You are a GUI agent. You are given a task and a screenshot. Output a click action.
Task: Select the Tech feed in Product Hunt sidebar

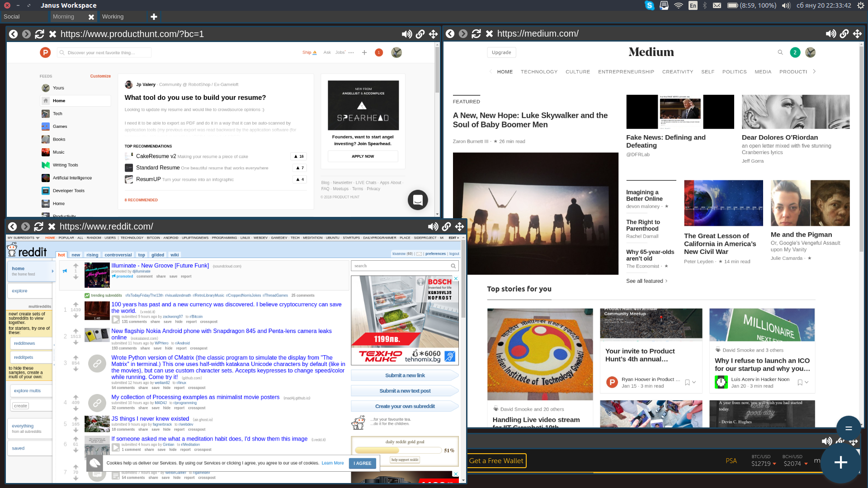pos(57,113)
